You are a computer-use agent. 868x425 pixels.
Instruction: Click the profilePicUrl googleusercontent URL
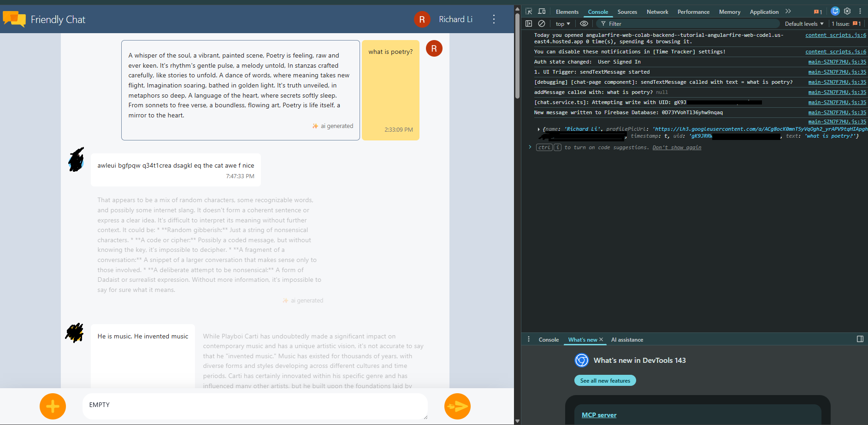[x=760, y=129]
